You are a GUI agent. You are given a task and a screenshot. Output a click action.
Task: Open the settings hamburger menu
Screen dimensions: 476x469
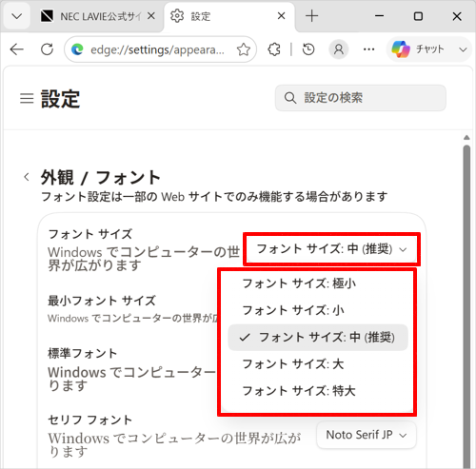coord(27,98)
